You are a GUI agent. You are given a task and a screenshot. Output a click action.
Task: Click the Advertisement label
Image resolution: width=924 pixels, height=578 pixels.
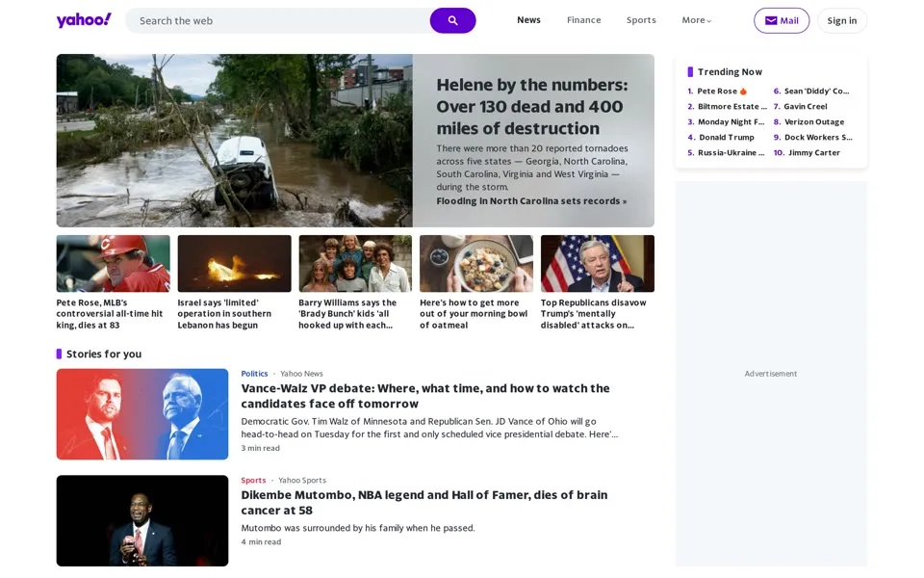tap(771, 374)
